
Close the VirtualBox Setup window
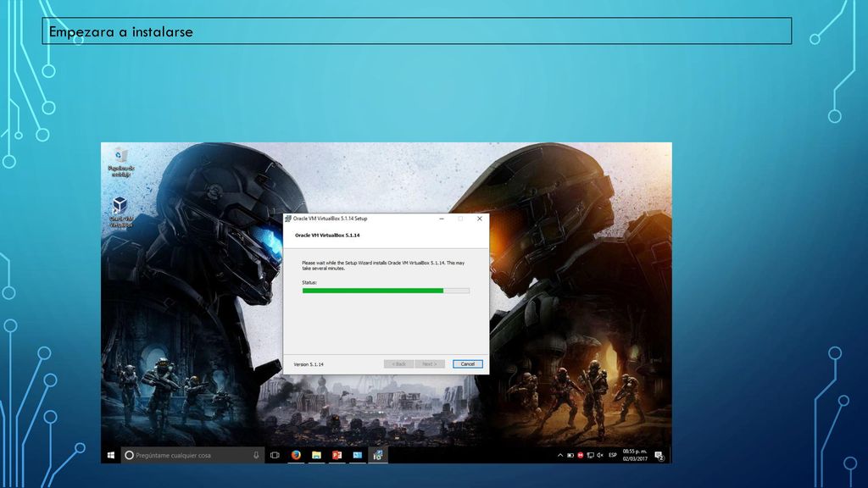(x=480, y=219)
